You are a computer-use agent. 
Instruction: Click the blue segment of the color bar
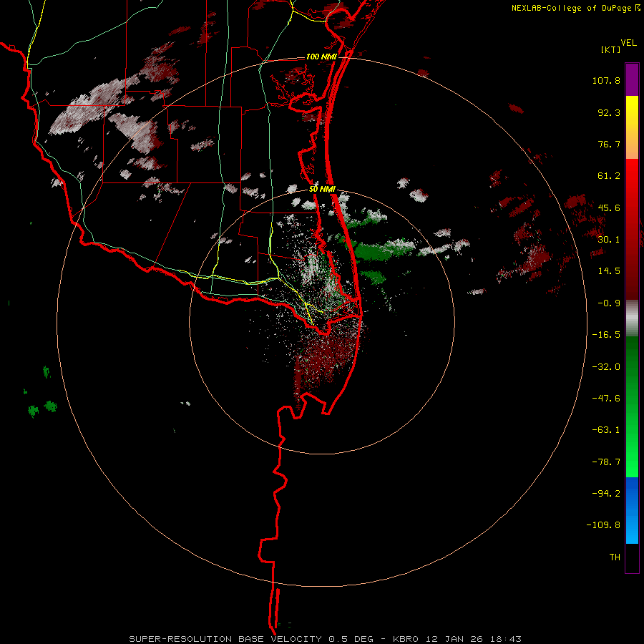[632, 510]
